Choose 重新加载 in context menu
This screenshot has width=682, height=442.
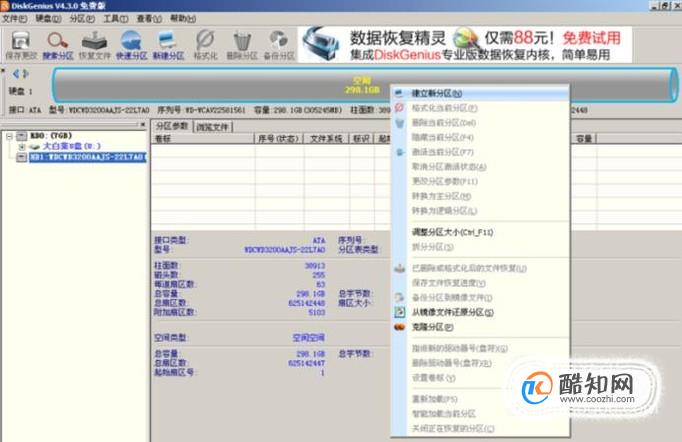480,399
